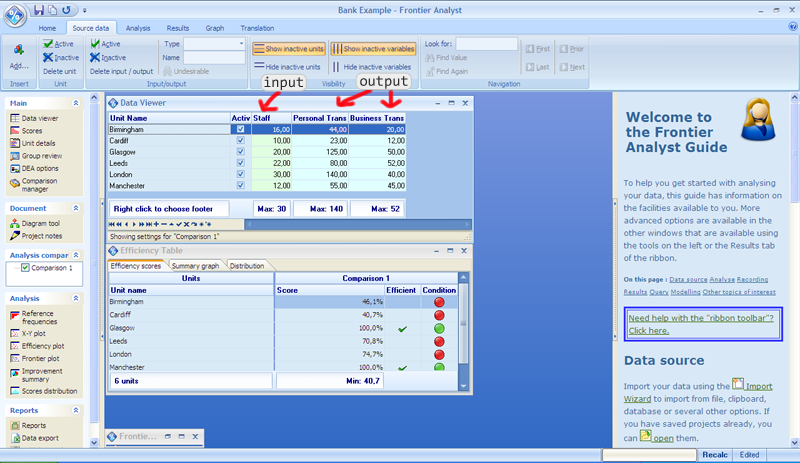The image size is (800, 463).
Task: Click Hide inactive variables button
Action: pos(371,67)
